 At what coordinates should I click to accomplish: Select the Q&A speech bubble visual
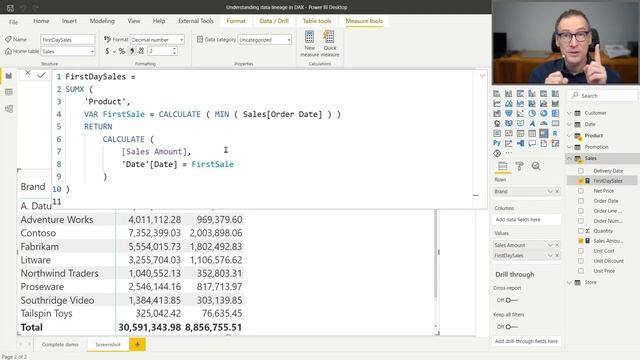pos(532,143)
